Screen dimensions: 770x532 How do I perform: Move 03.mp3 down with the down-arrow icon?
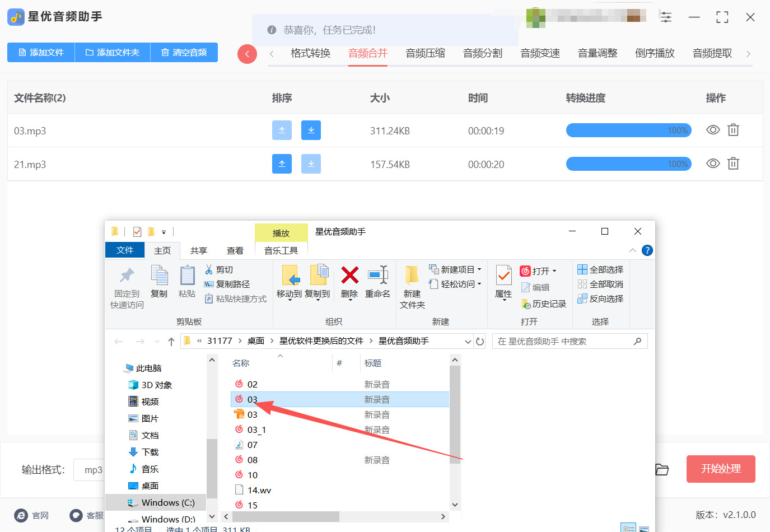(x=311, y=130)
